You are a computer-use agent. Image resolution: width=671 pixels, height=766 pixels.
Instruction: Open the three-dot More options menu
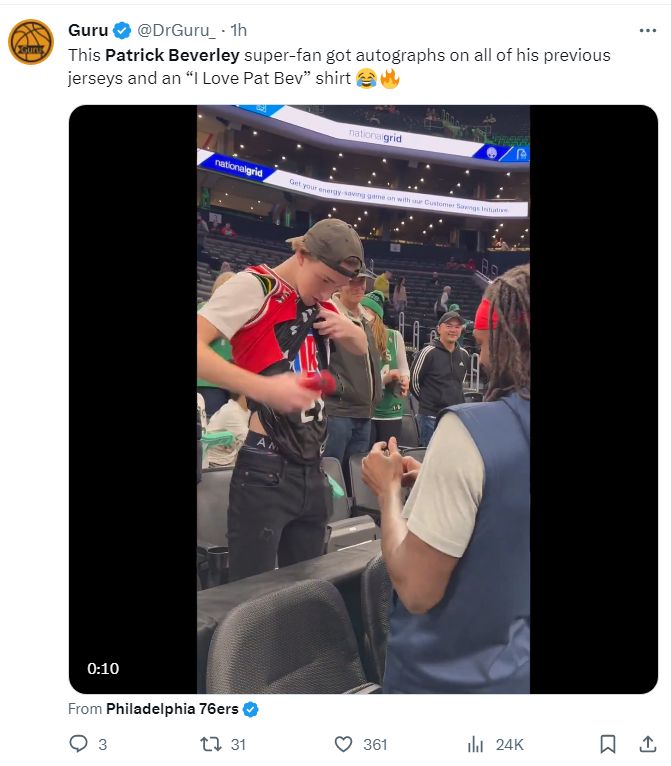tap(647, 30)
